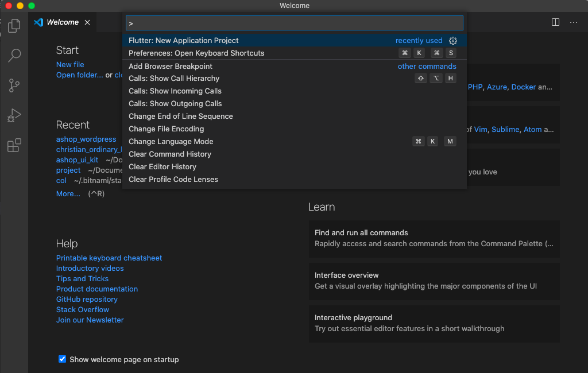Image resolution: width=588 pixels, height=373 pixels.
Task: Click the VS Code logo on Welcome tab
Action: point(38,22)
